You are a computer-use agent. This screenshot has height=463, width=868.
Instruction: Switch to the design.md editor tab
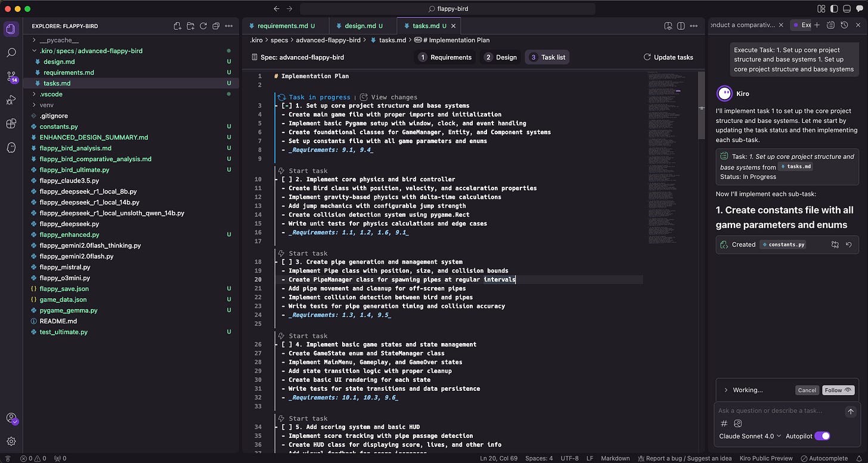coord(362,26)
